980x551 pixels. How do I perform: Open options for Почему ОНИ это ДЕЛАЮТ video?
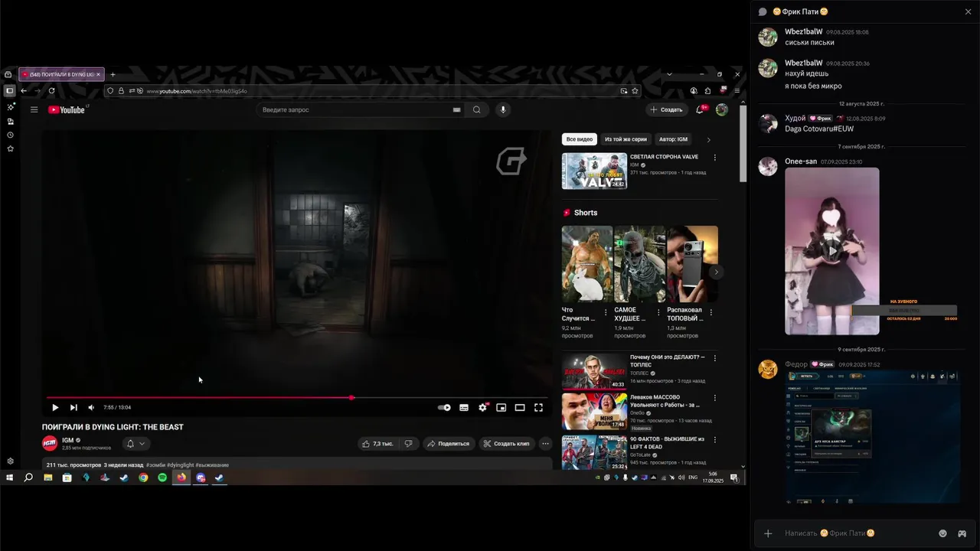click(715, 357)
